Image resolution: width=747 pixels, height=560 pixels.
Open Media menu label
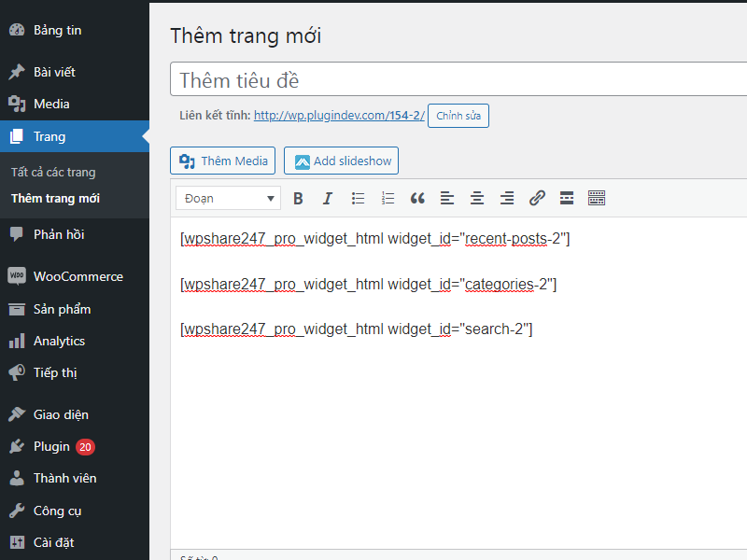pos(51,104)
